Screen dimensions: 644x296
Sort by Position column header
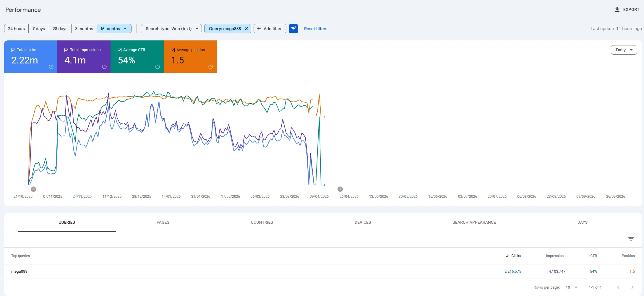pyautogui.click(x=628, y=256)
